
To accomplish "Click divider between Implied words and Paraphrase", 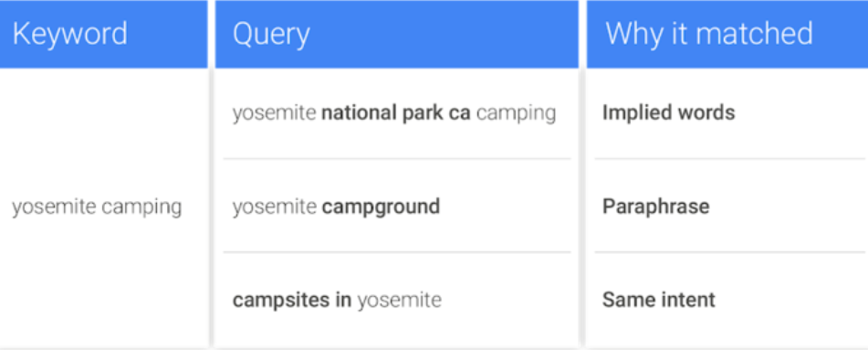I will pyautogui.click(x=729, y=159).
